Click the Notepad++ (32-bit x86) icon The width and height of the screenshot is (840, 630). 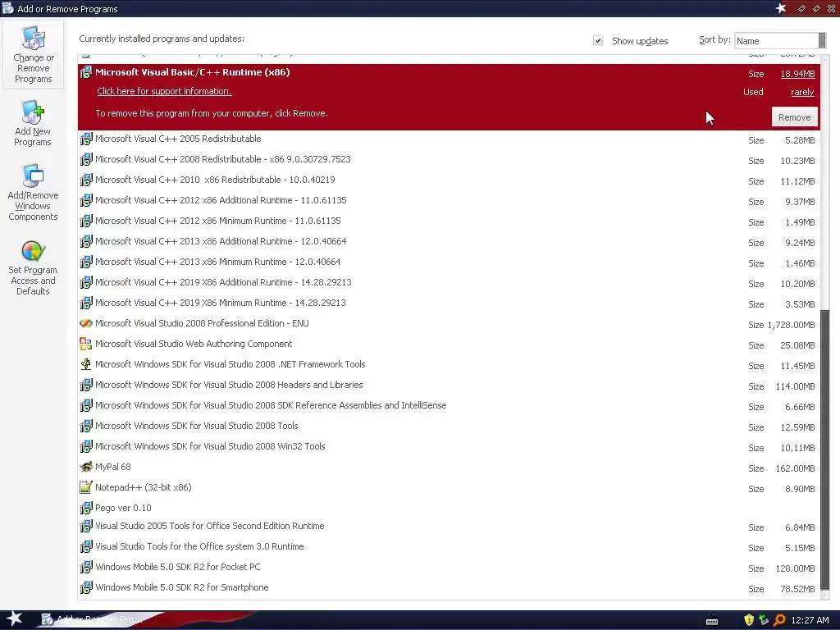(x=85, y=487)
